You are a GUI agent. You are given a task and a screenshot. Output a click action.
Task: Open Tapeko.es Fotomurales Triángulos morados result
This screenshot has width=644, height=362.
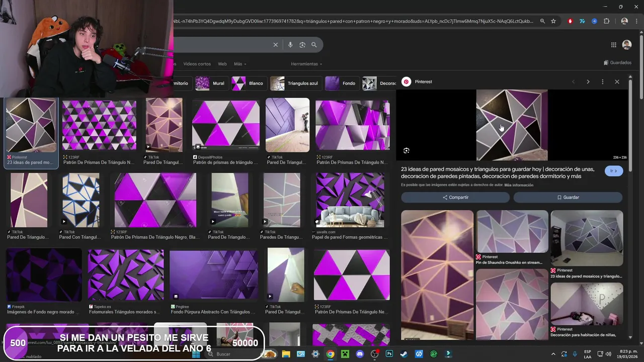(x=125, y=282)
